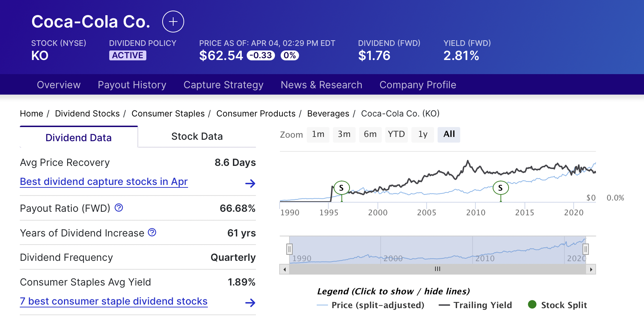Click the right Stock Split marker near 2012
The height and width of the screenshot is (324, 644).
pyautogui.click(x=500, y=188)
